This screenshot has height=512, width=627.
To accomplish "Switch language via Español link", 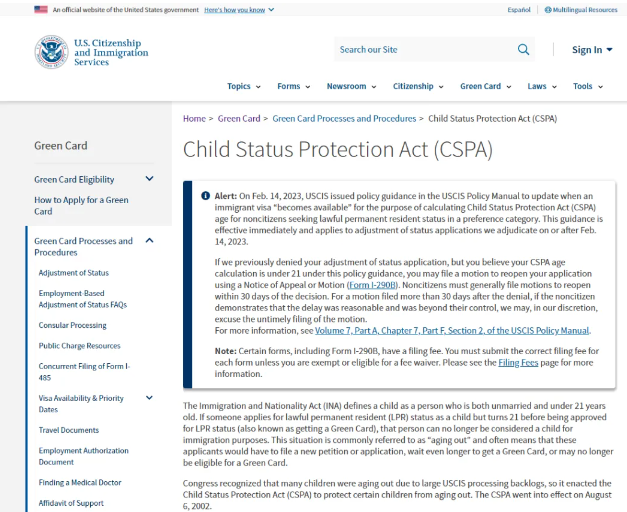I will coord(519,9).
